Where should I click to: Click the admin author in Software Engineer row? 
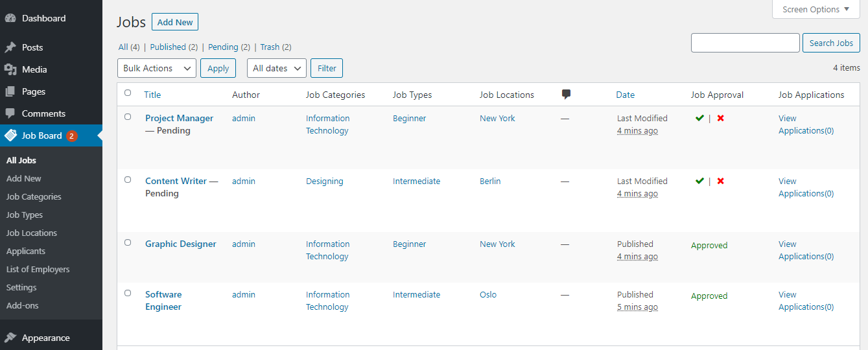(x=244, y=294)
